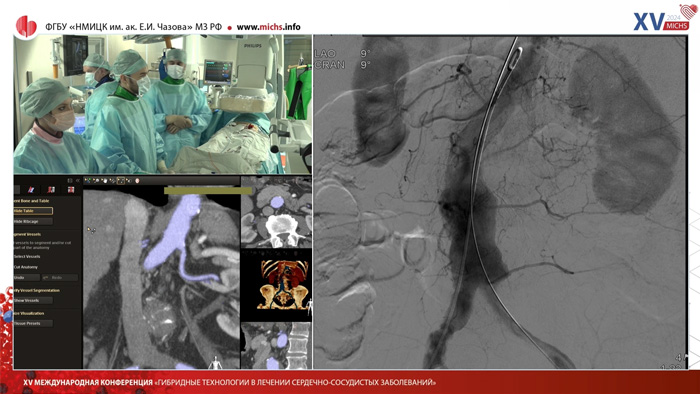Click the panel layout icon beside the chevron
This screenshot has height=394, width=700.
70,180
